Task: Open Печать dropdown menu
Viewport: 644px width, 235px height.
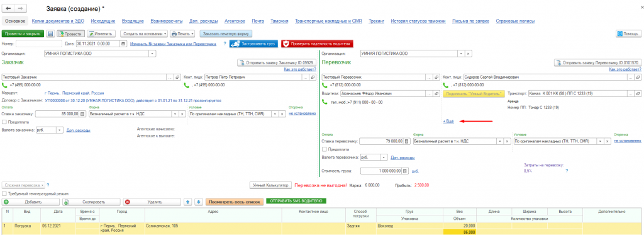Action: [x=182, y=34]
